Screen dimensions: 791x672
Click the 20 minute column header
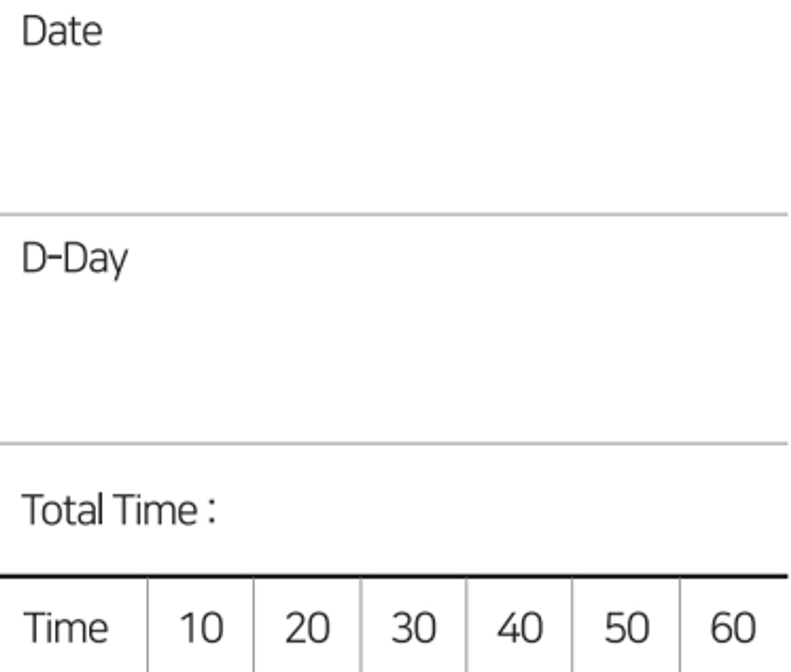307,628
